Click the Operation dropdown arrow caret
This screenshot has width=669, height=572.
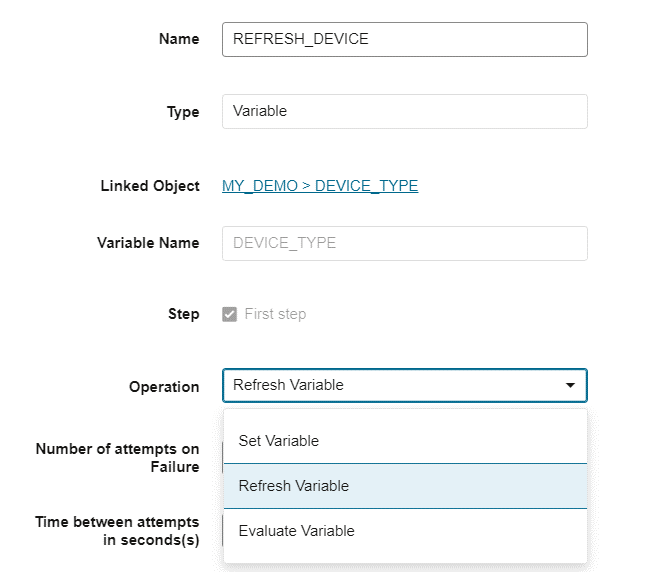[x=570, y=385]
